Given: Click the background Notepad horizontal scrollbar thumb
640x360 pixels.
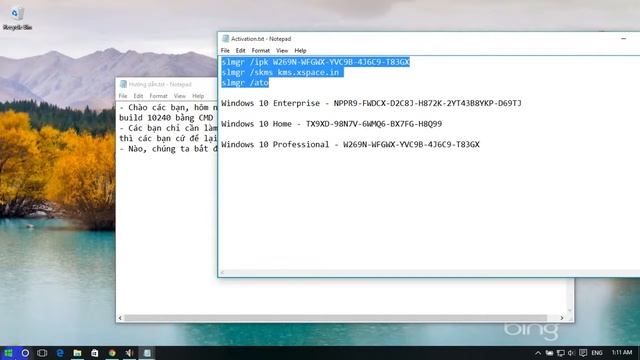Looking at the screenshot, I should tap(336, 318).
